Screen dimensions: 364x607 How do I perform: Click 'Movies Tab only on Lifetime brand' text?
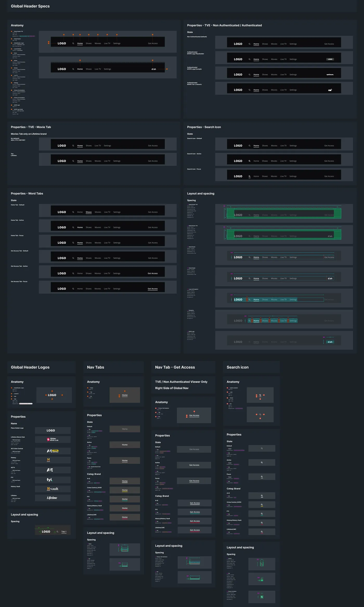[x=29, y=134]
